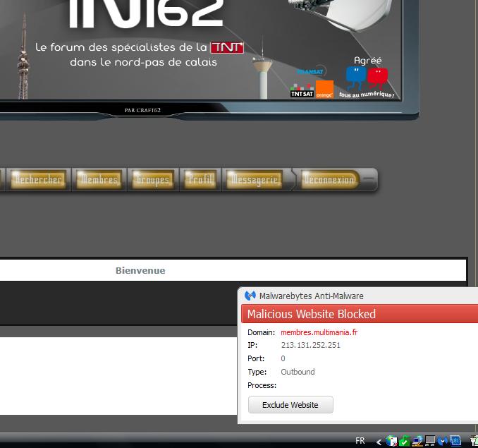Click the Malwarebytes Anti-Malware popup title
This screenshot has height=448, width=478.
[x=311, y=296]
